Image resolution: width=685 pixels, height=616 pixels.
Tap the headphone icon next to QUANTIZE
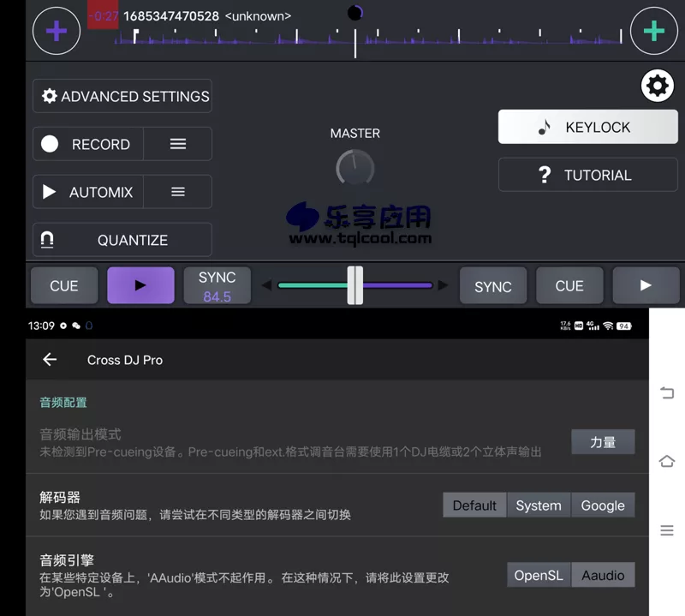click(x=49, y=240)
